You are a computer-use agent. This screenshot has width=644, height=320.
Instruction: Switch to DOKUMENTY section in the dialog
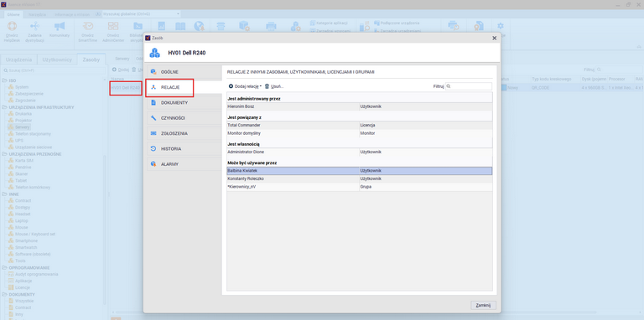point(184,102)
